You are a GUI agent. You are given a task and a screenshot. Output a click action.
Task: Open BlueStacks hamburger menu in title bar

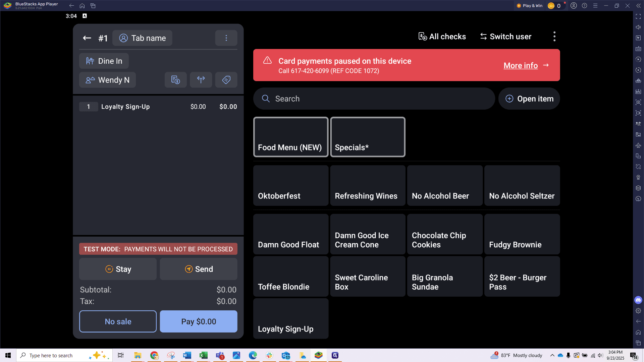595,6
